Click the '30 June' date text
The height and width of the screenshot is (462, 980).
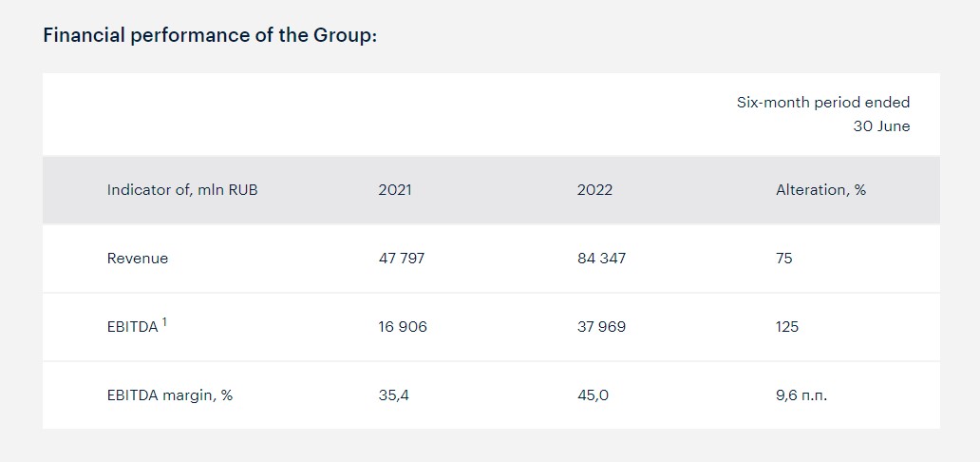pos(882,126)
